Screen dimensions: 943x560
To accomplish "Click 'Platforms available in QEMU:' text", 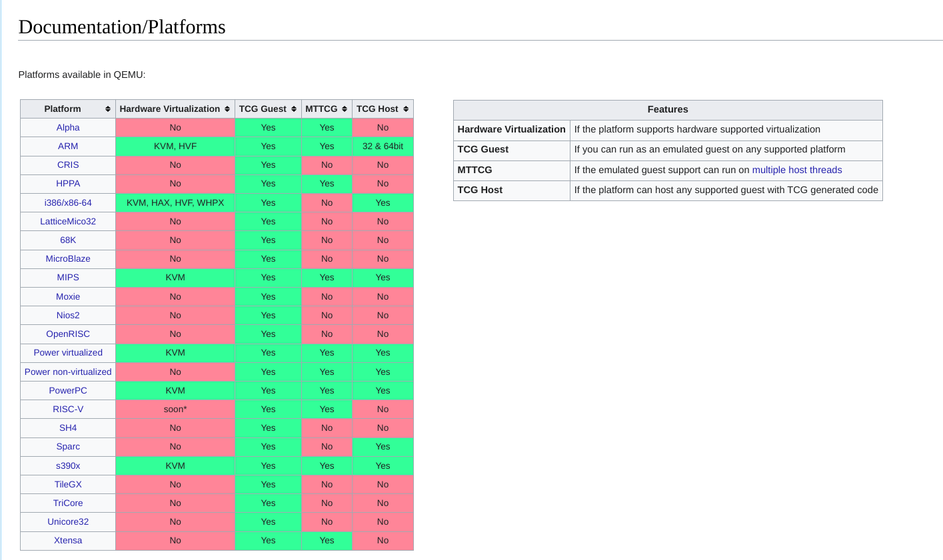I will coord(82,75).
